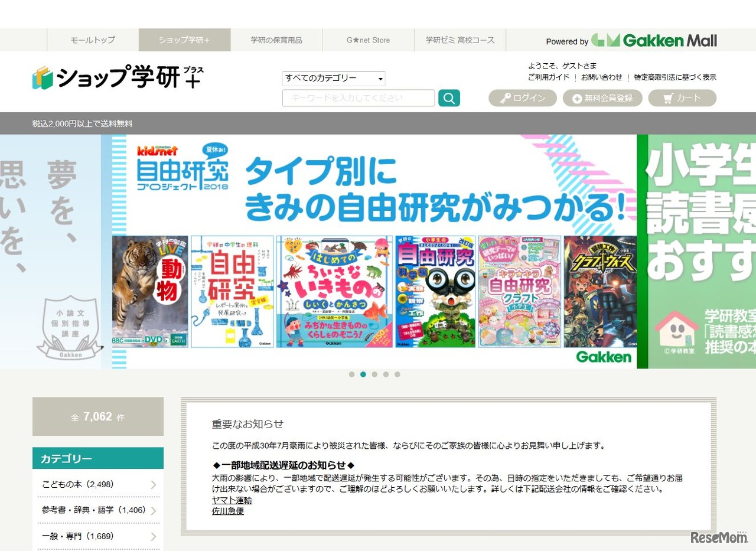
Task: Open the cart via カート icon
Action: [x=682, y=98]
